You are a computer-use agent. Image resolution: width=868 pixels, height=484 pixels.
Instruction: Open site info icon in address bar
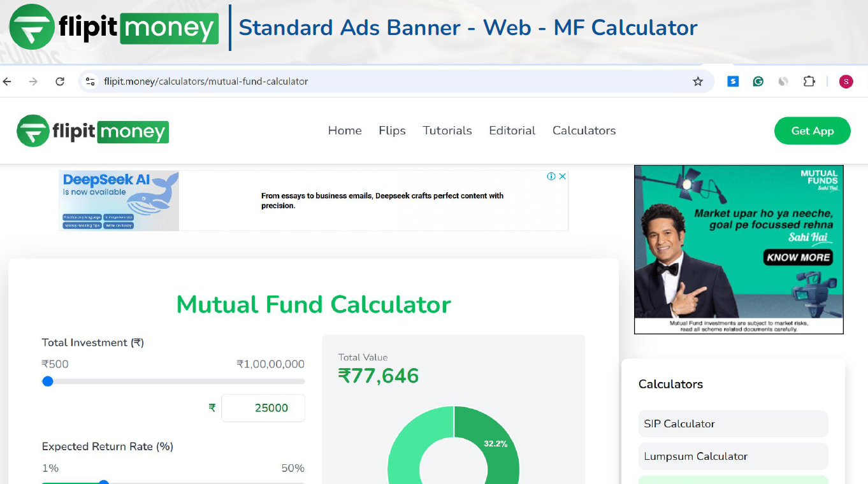(90, 82)
